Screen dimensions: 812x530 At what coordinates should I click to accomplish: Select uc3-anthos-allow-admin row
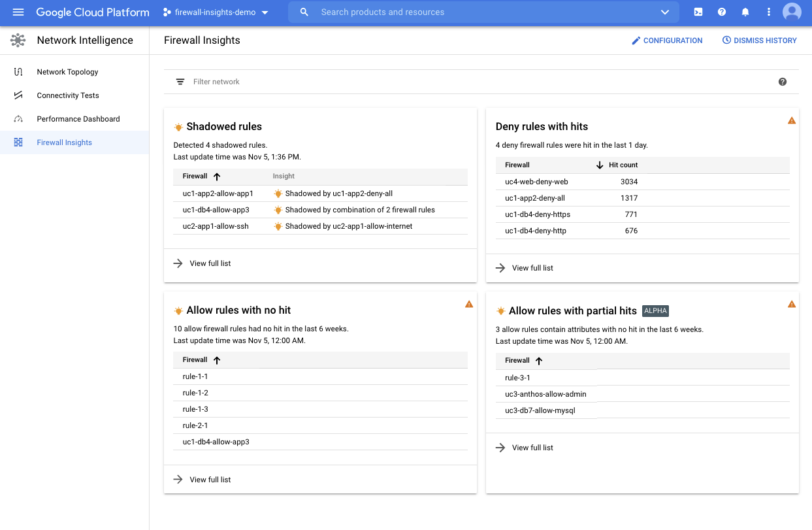[x=643, y=394]
